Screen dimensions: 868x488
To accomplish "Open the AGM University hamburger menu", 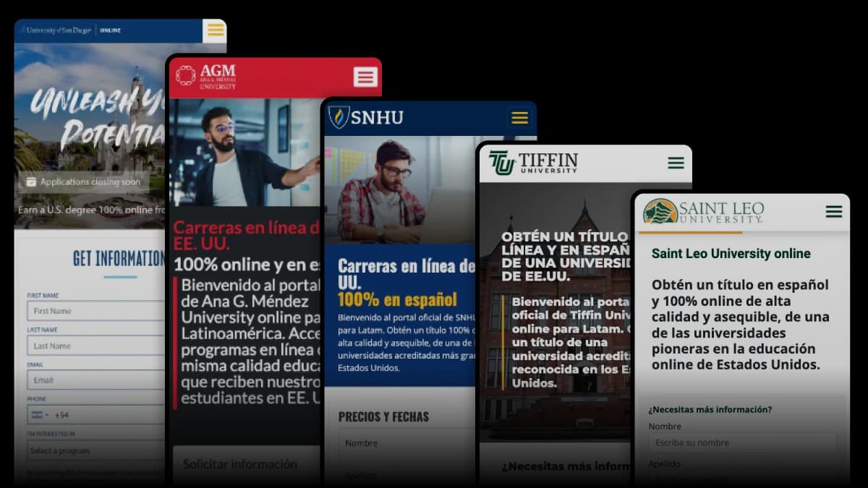I will point(365,77).
